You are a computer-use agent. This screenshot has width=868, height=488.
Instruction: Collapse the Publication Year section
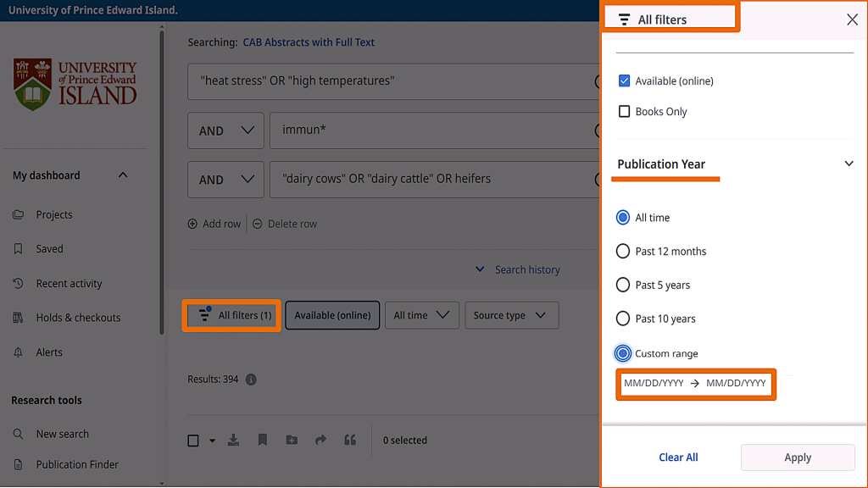pos(849,164)
